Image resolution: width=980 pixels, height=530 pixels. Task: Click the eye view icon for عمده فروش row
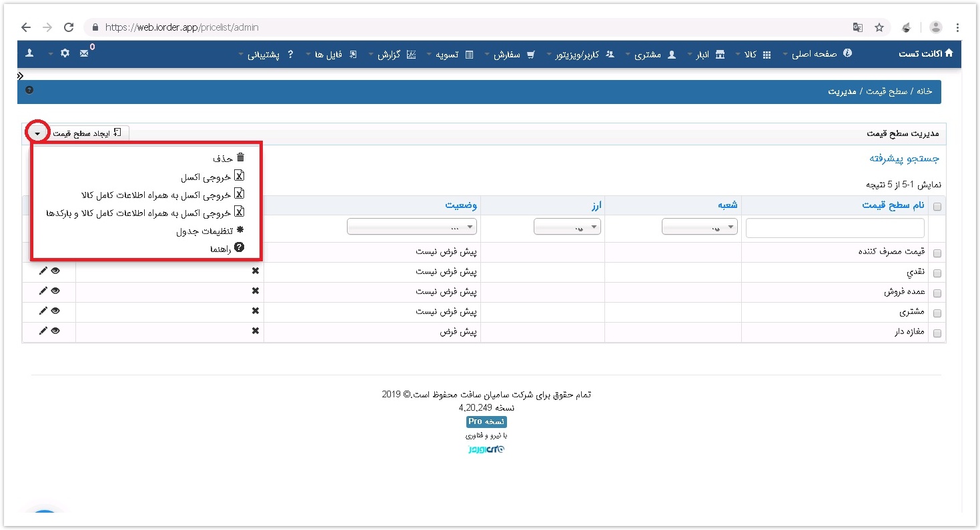pyautogui.click(x=55, y=291)
